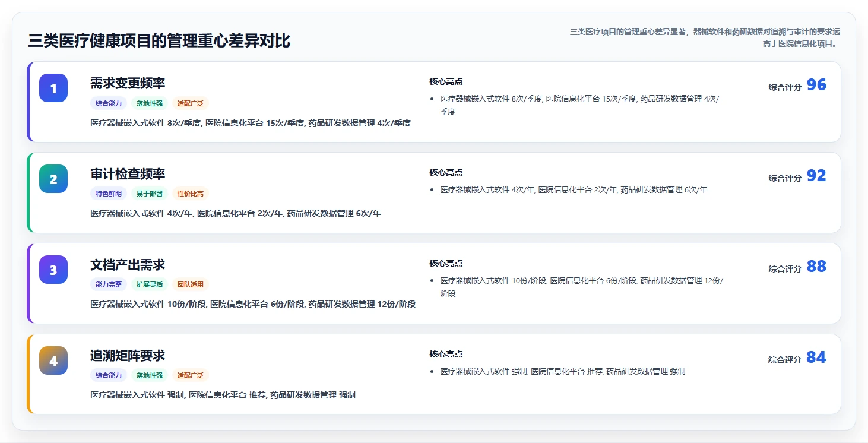Screen dimensions: 868x443
Task: Click 适配广泛 tag in 追溯矩阵要求 card
Action: tap(191, 375)
